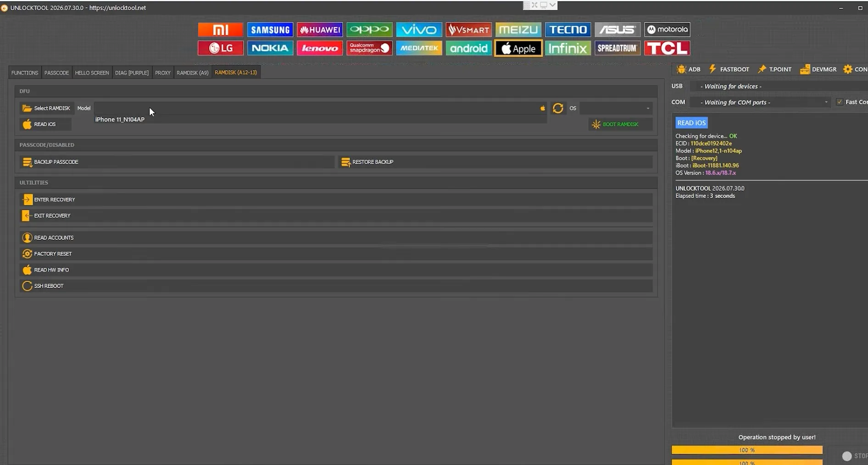Choose the LG brand logo
The image size is (868, 465).
[220, 48]
